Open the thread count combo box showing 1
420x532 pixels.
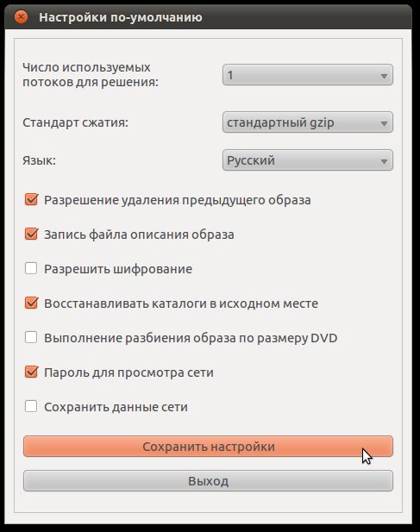308,75
